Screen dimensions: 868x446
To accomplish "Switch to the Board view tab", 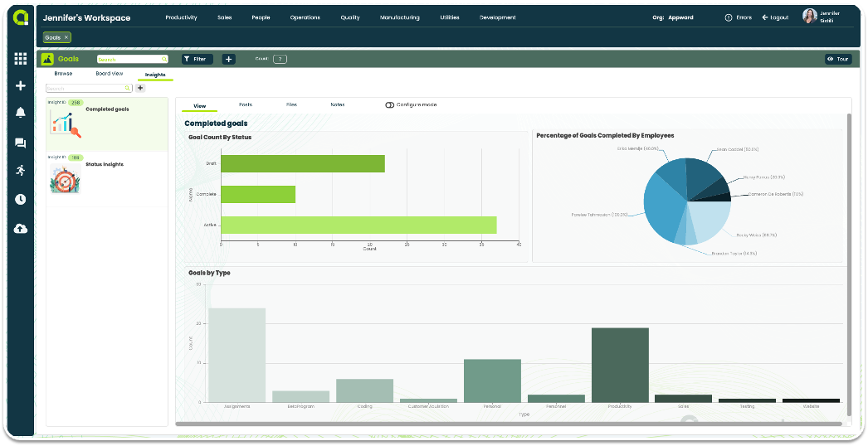I will (x=109, y=74).
